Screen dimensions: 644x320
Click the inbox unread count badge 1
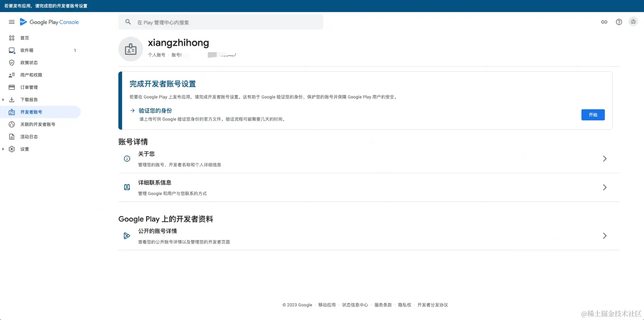pos(75,50)
